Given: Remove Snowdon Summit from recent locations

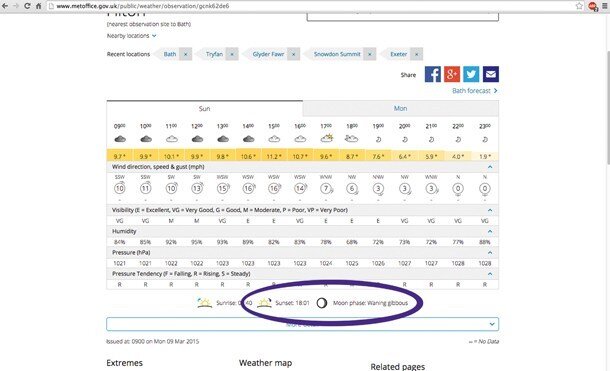Looking at the screenshot, I should (370, 54).
